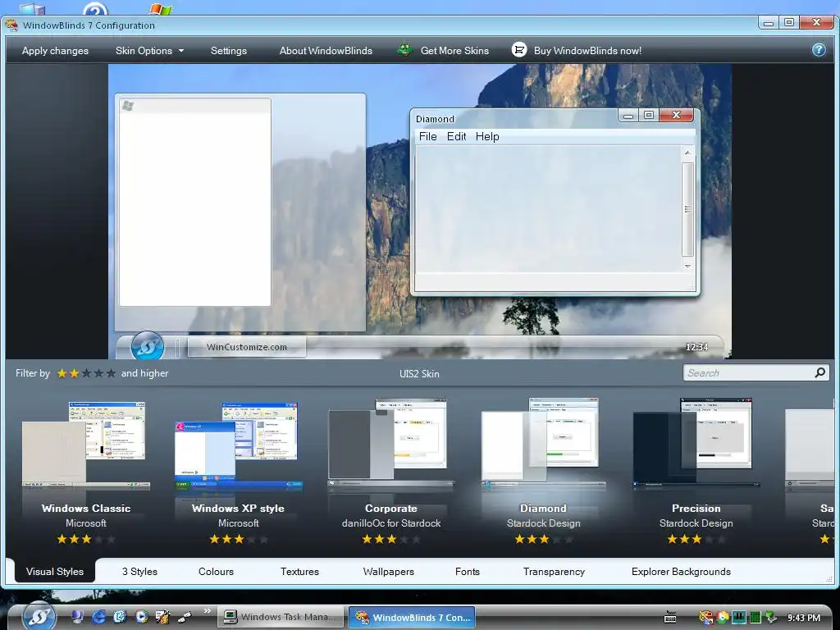This screenshot has width=840, height=630.
Task: Set filter to four stars
Action: coord(98,373)
